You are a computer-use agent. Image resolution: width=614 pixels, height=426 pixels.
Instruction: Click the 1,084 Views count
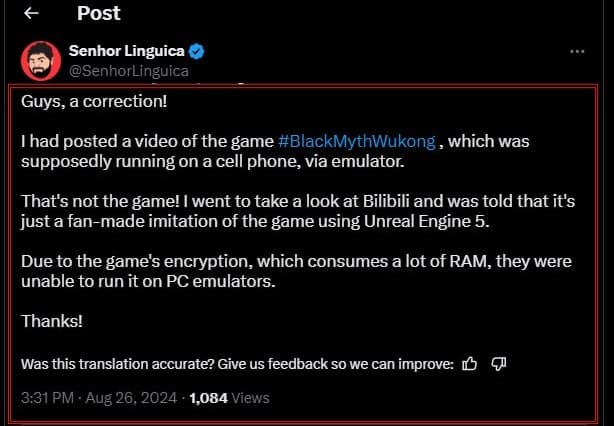coord(230,397)
